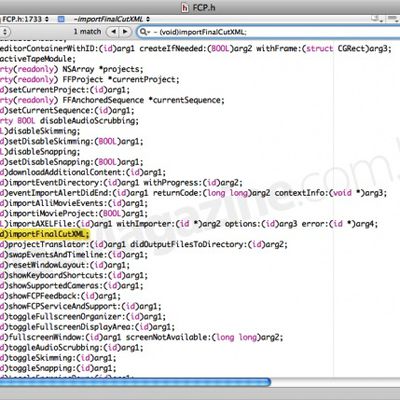This screenshot has height=400, width=400.
Task: Click the 'projectTranslator:' line
Action: tap(144, 245)
